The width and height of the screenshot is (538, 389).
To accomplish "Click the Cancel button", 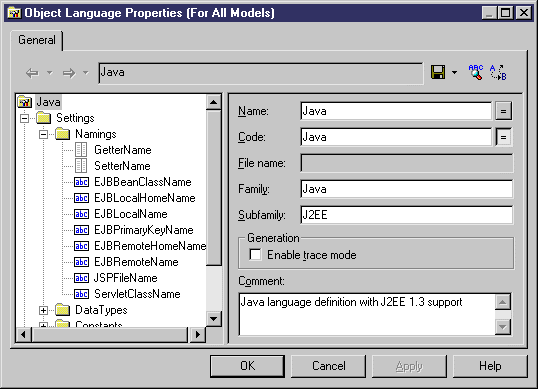I will (x=328, y=366).
